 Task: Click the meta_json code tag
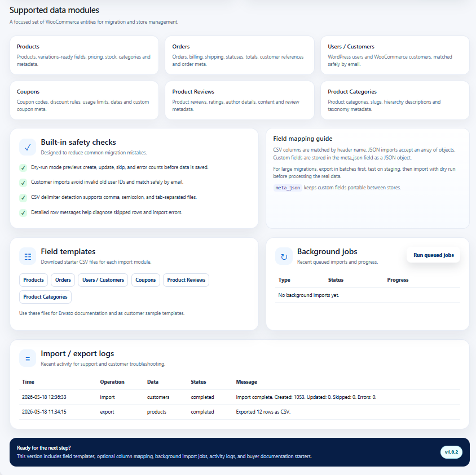pyautogui.click(x=288, y=188)
